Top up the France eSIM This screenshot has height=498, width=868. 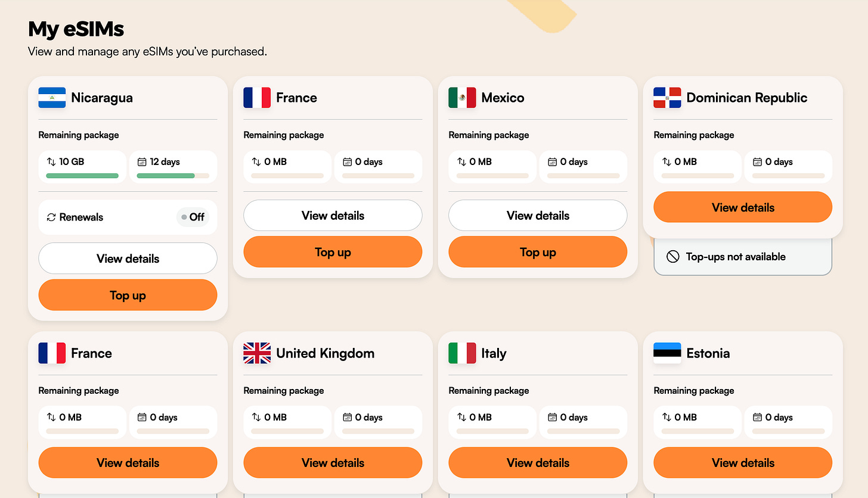click(x=333, y=251)
